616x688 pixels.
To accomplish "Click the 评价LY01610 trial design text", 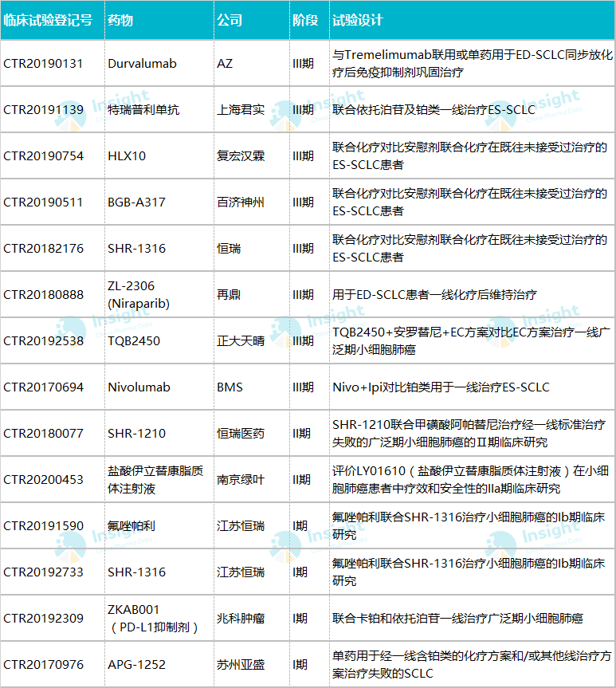I will (x=470, y=480).
